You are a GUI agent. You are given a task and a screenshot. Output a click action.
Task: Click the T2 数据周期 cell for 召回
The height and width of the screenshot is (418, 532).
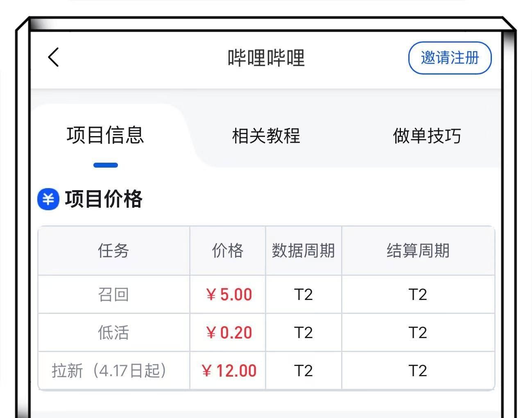coord(303,295)
